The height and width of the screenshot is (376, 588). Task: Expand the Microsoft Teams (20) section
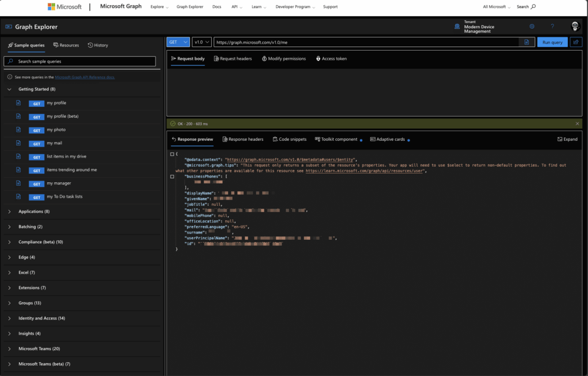[x=9, y=348]
